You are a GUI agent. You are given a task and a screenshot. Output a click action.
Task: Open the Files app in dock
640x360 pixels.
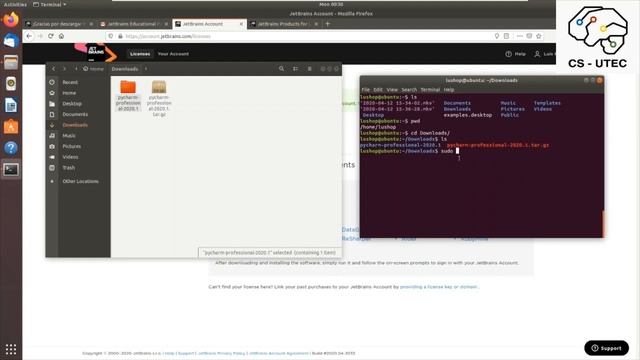click(11, 62)
